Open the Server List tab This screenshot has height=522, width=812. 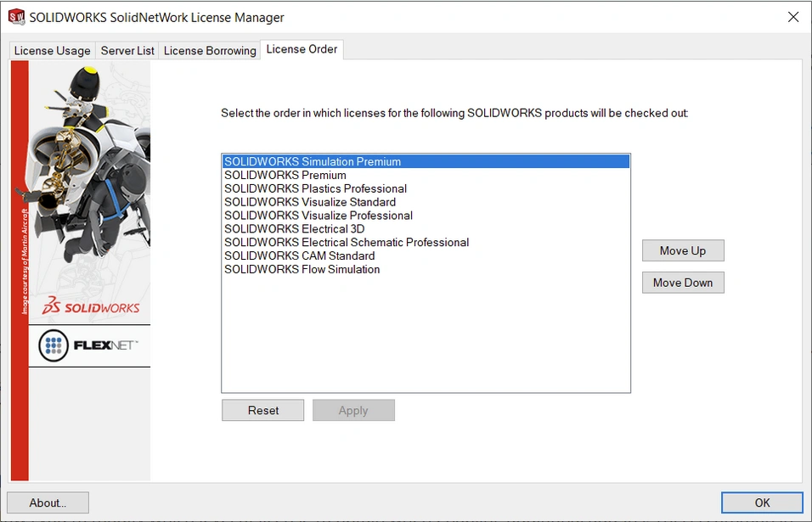(x=127, y=51)
